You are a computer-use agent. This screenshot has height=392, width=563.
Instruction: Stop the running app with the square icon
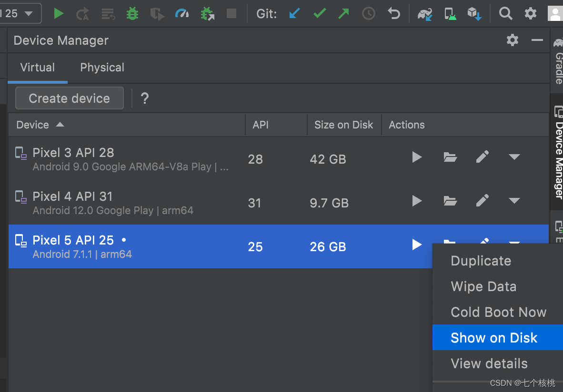coord(231,13)
